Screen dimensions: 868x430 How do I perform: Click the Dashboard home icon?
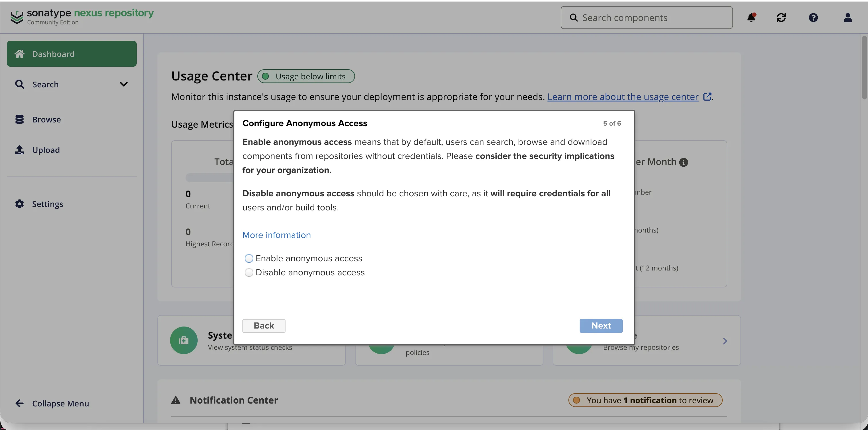[20, 54]
